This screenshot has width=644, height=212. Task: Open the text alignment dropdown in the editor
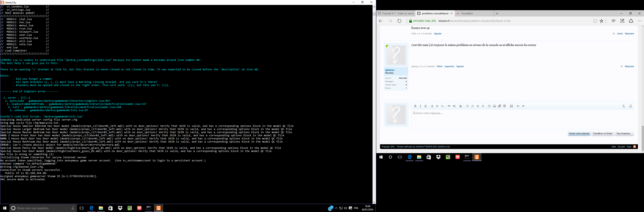(x=461, y=106)
